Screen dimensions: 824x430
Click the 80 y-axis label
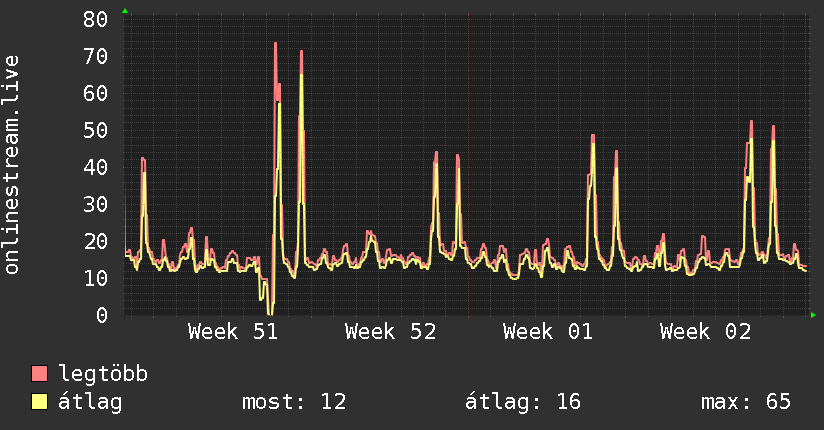click(x=95, y=19)
